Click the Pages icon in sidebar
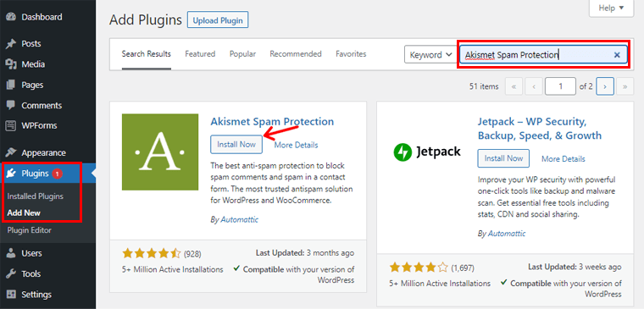This screenshot has width=644, height=309. click(11, 85)
